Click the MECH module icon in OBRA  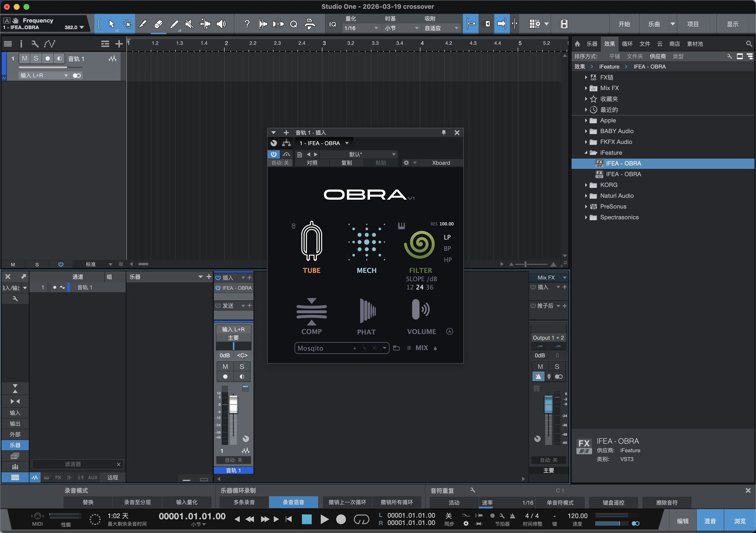pos(366,241)
